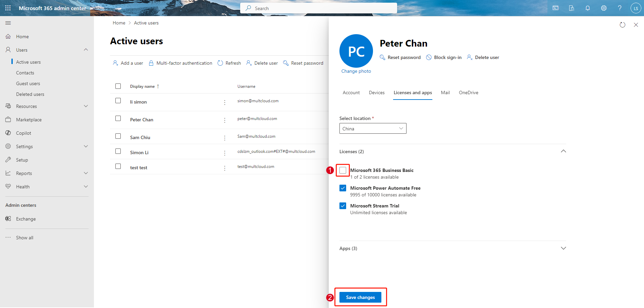
Task: Open more actions for Sam Chiu
Action: 225,138
